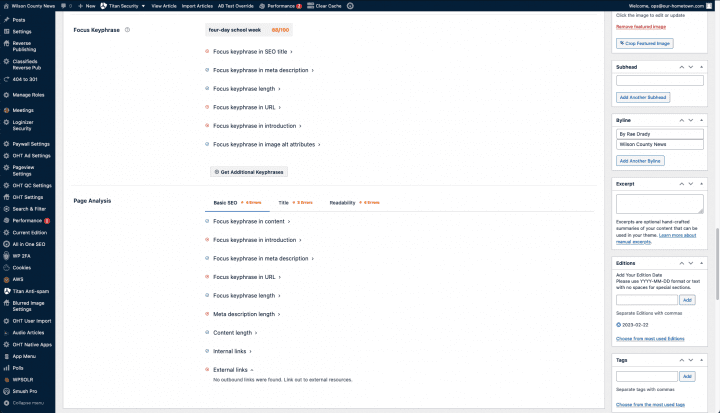
Task: Click View Article in admin bar
Action: [164, 6]
